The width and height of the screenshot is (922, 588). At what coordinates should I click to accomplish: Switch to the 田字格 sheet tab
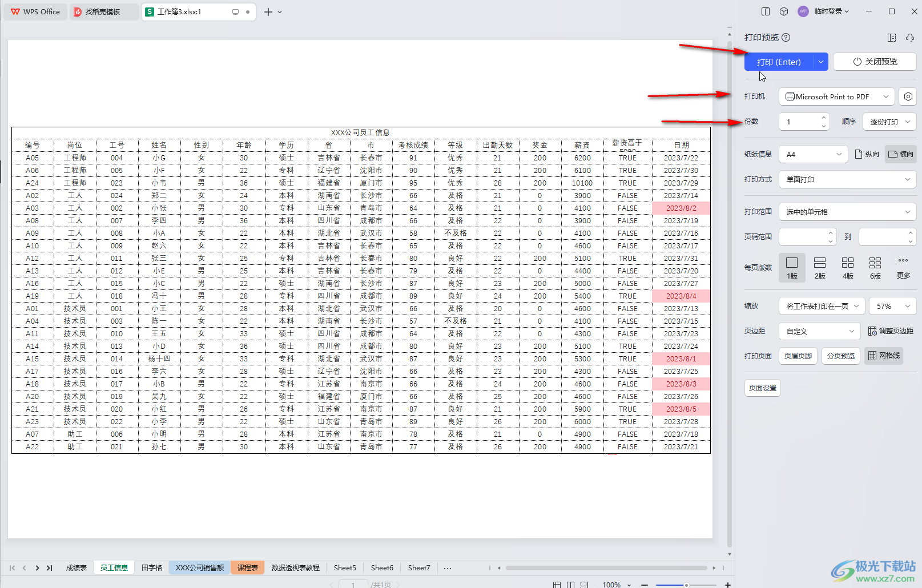152,567
